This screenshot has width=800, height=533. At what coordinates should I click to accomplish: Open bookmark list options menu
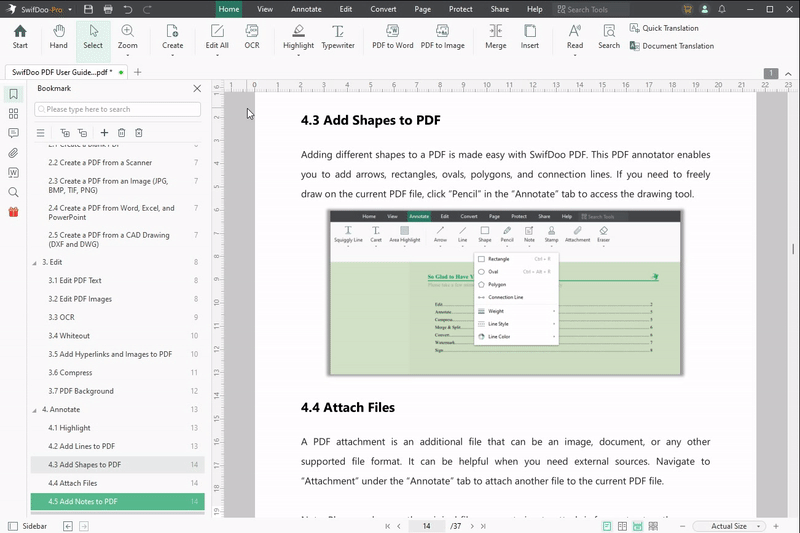point(40,133)
